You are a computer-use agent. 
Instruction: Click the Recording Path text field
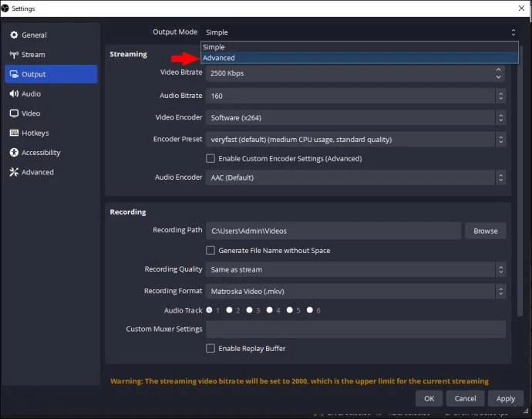pos(334,231)
